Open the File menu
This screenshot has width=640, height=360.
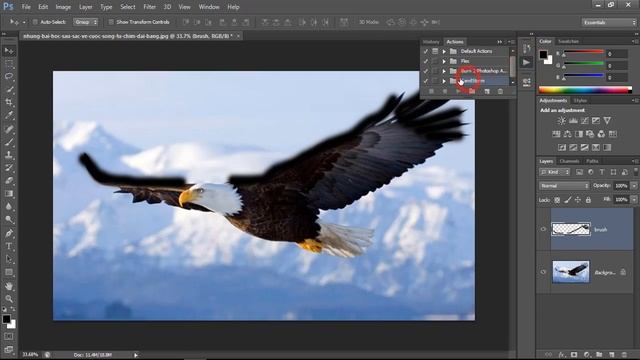26,7
